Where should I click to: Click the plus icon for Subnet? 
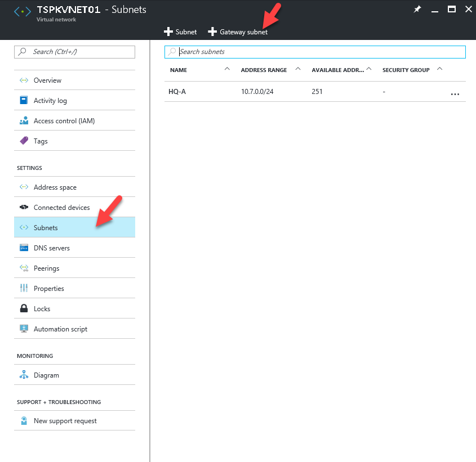[168, 32]
